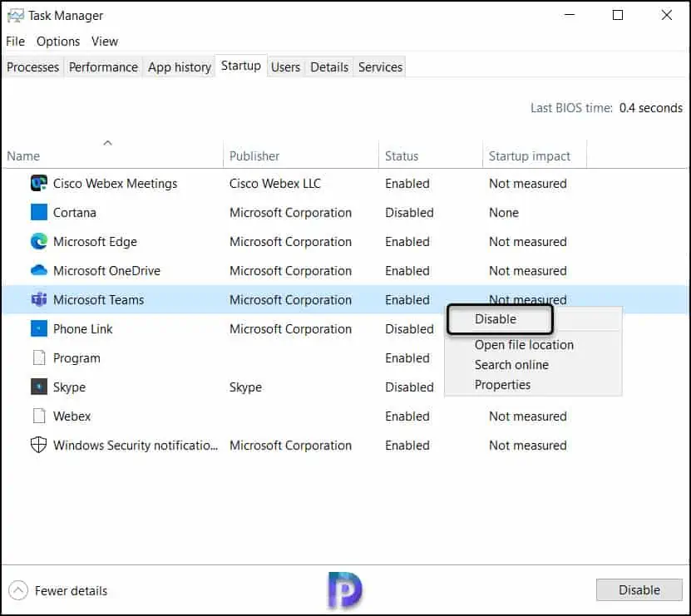Click Microsoft OneDrive's Microsoft Corporation publisher cell
The image size is (691, 616).
[x=290, y=270]
